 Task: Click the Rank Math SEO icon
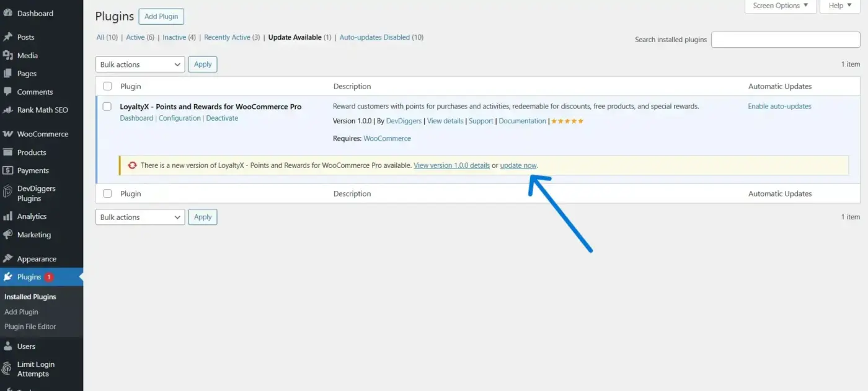7,110
